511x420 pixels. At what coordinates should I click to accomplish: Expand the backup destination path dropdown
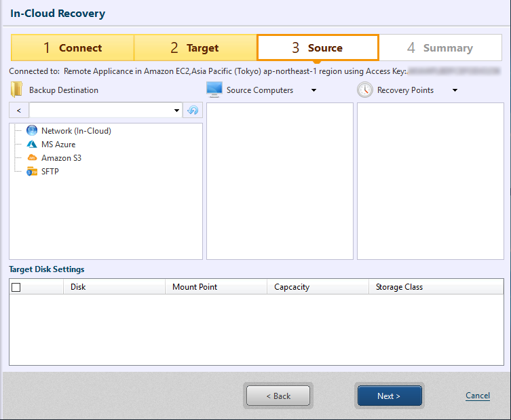coord(177,111)
